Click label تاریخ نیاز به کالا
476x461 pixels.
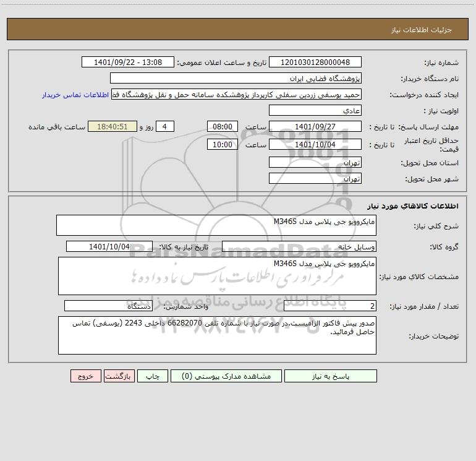click(x=184, y=248)
